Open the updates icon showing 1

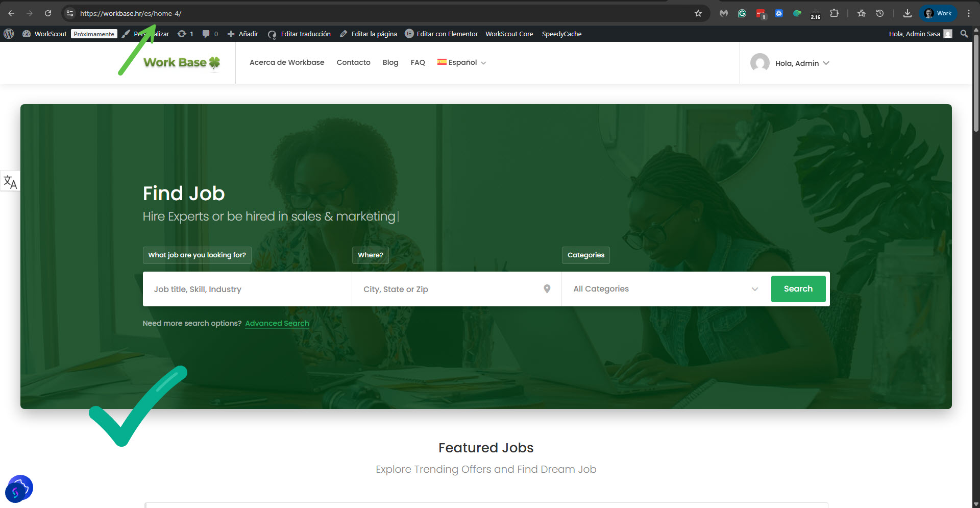[x=185, y=34]
